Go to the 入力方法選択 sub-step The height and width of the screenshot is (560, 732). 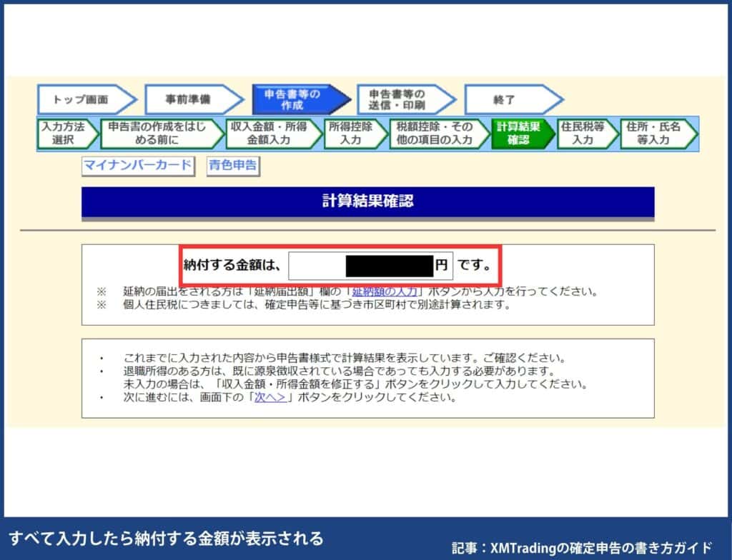68,134
